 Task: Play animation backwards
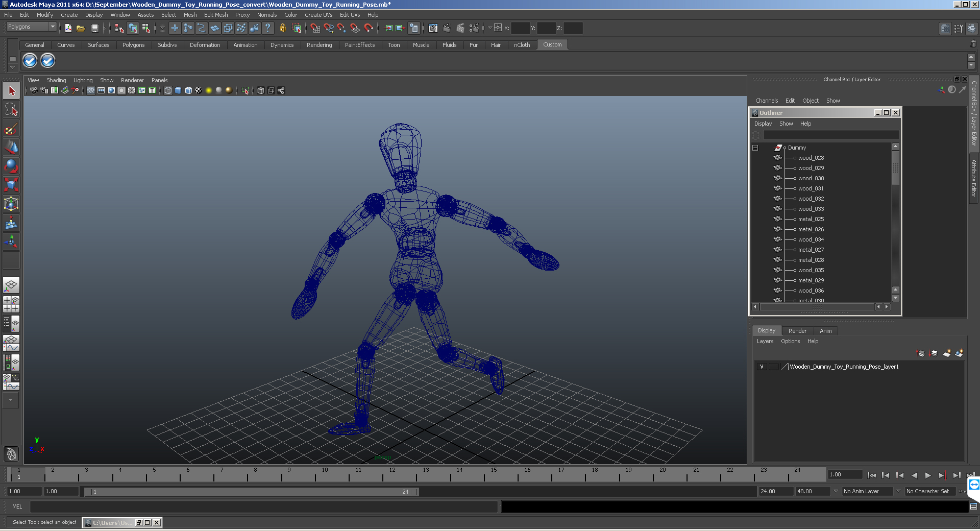tap(914, 475)
